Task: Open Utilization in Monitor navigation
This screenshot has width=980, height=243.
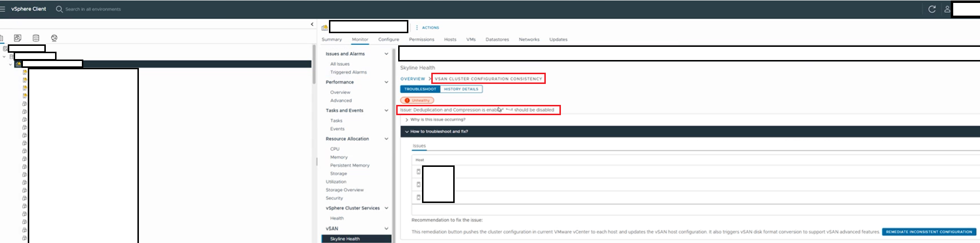Action: pyautogui.click(x=336, y=182)
